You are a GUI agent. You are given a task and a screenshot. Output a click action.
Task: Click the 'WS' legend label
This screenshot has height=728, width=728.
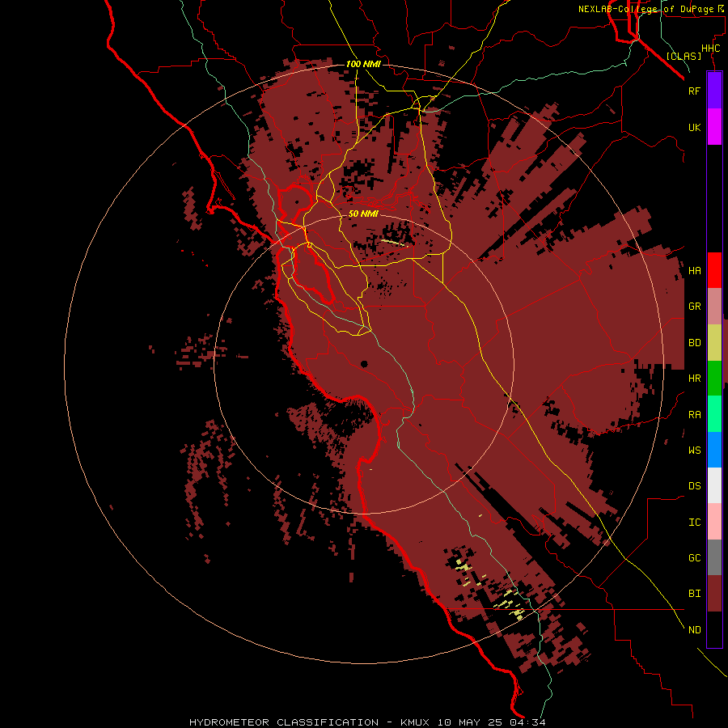(694, 451)
